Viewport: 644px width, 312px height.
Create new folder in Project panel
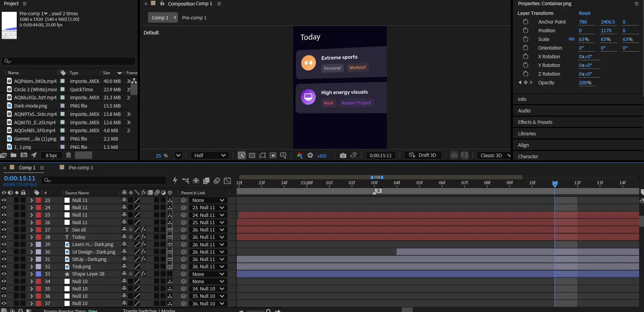(x=14, y=155)
